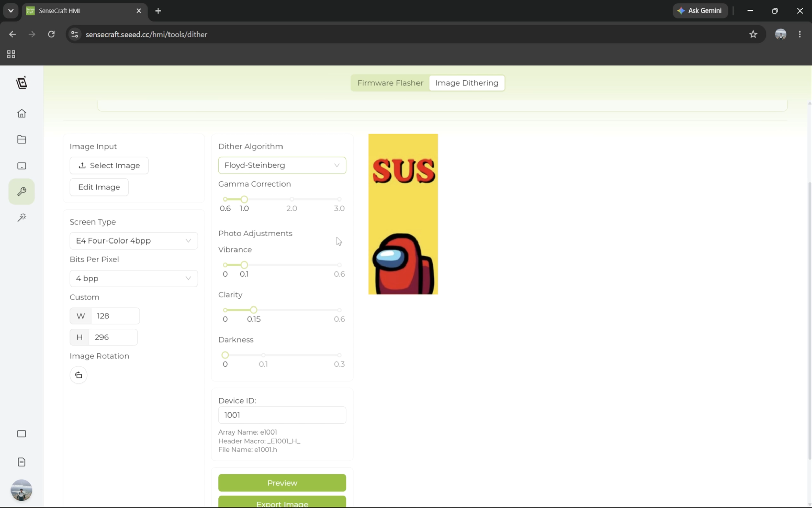Open the Home icon in sidebar
The height and width of the screenshot is (508, 812).
22,113
